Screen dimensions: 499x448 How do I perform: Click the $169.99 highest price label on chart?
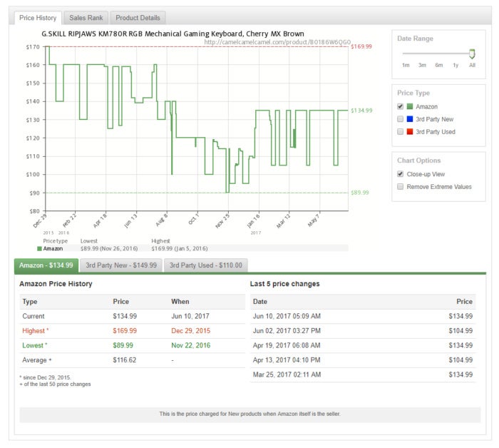[361, 46]
